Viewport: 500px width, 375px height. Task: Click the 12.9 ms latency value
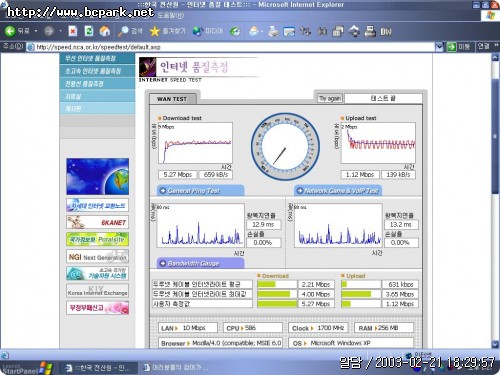point(263,225)
